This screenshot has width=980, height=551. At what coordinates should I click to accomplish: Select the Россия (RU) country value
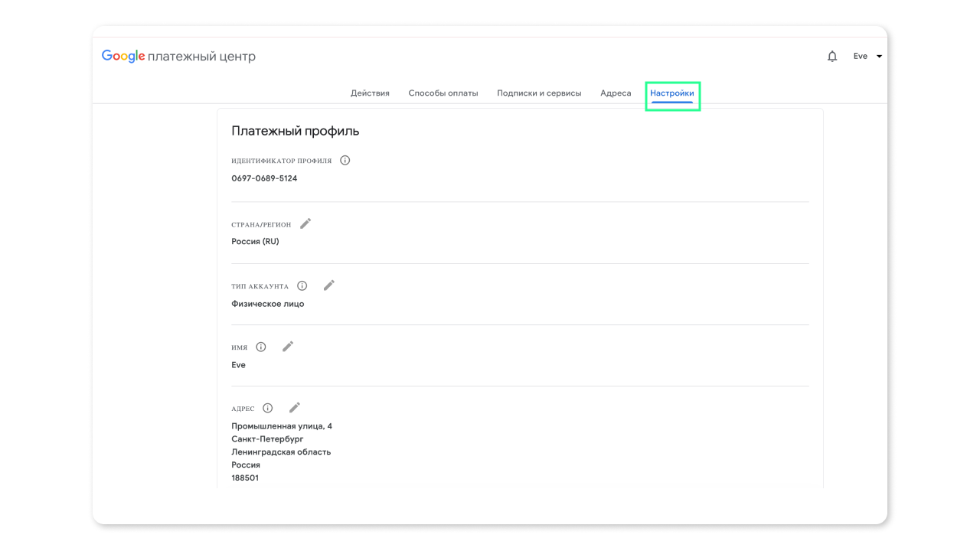click(254, 241)
